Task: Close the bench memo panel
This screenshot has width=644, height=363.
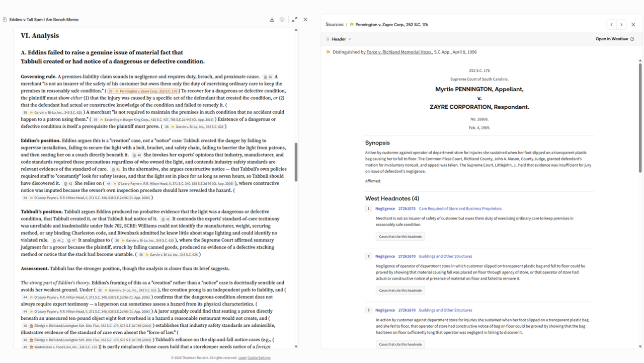Action: tap(305, 20)
